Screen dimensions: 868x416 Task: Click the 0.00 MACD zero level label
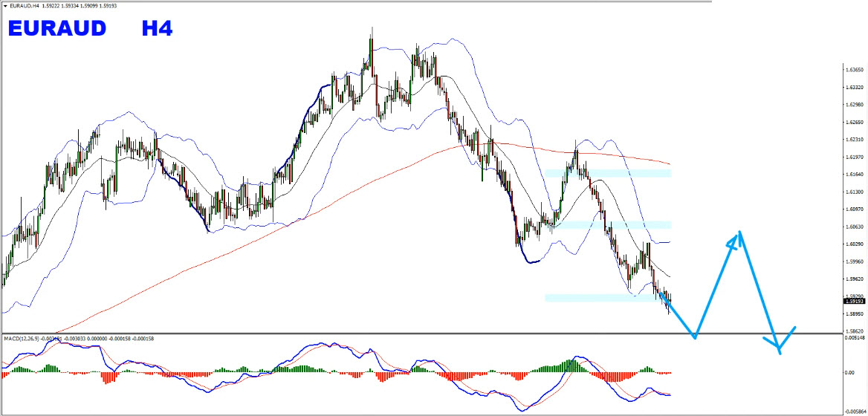(x=850, y=373)
